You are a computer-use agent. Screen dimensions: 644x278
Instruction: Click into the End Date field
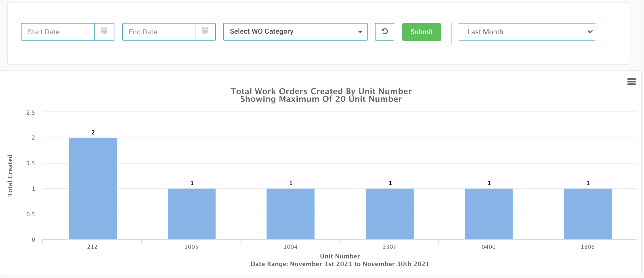tap(159, 32)
